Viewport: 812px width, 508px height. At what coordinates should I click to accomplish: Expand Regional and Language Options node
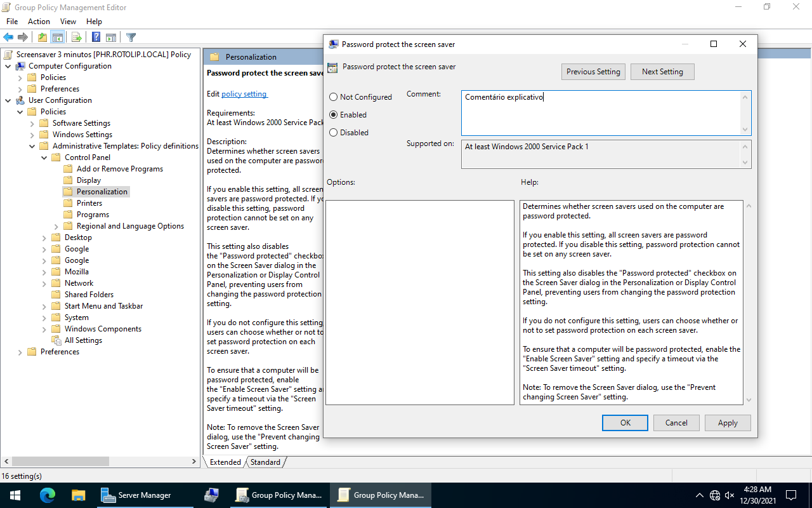click(x=56, y=226)
